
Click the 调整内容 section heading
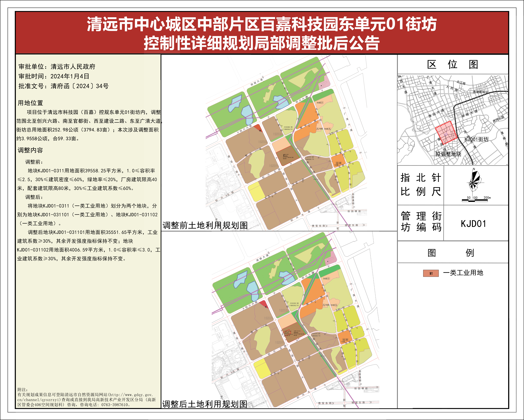pyautogui.click(x=30, y=150)
